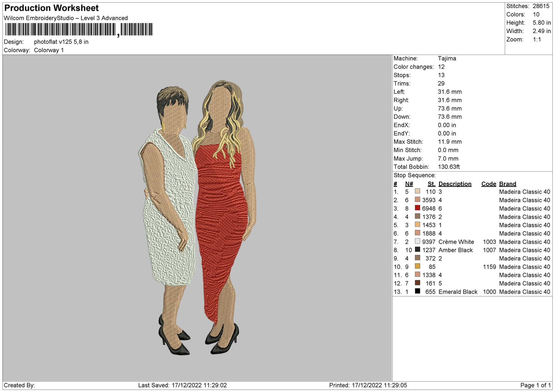Click the 'Last Saved: 17/12/2022 11:29:02' text
Screen dimensions: 555x392
pyautogui.click(x=182, y=385)
